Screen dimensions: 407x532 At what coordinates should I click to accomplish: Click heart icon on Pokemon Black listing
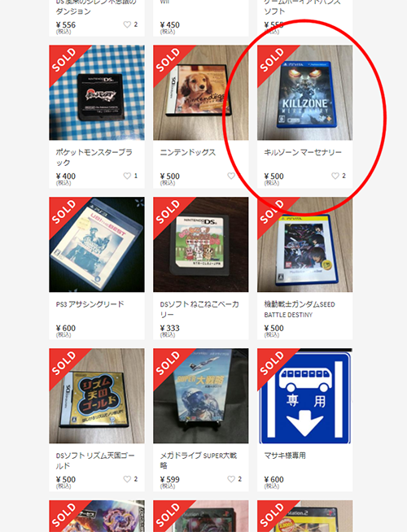(x=127, y=176)
